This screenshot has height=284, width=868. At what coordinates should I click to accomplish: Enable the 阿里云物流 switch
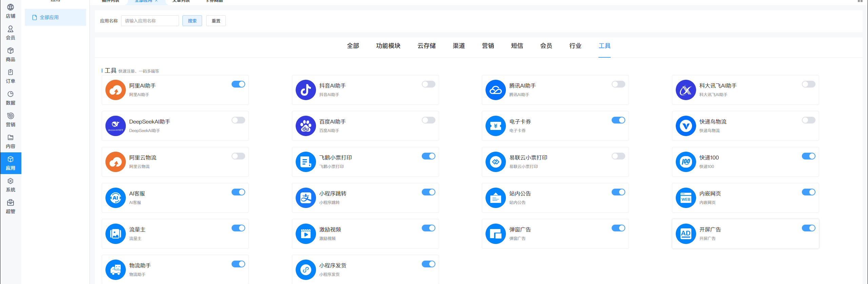click(238, 156)
